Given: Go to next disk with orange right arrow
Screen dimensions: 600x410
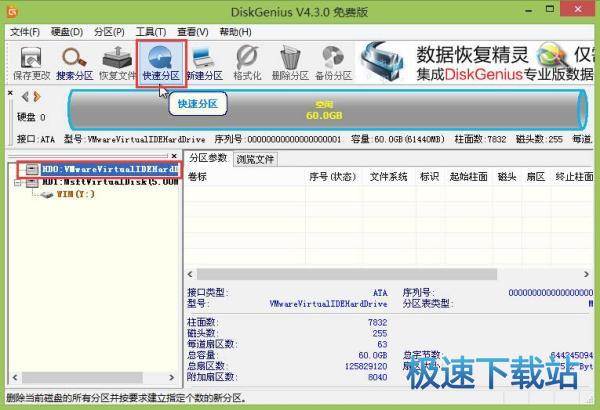Looking at the screenshot, I should pos(37,96).
